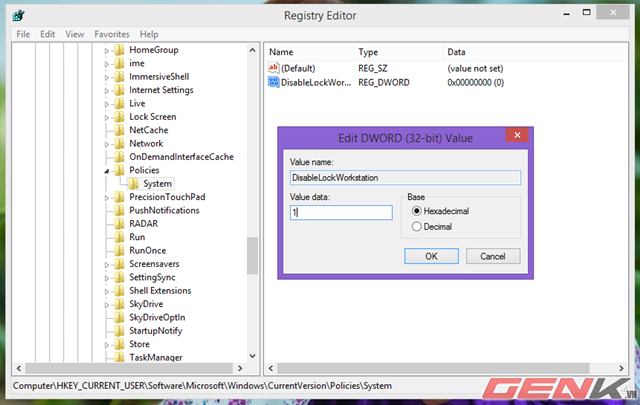This screenshot has width=640, height=405.
Task: Collapse the Policies tree node
Action: point(108,171)
